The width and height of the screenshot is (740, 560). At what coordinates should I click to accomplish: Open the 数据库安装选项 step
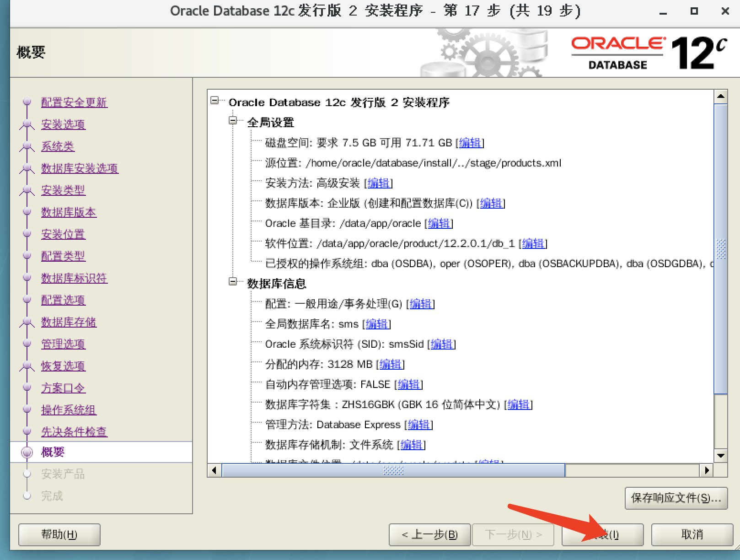click(80, 168)
